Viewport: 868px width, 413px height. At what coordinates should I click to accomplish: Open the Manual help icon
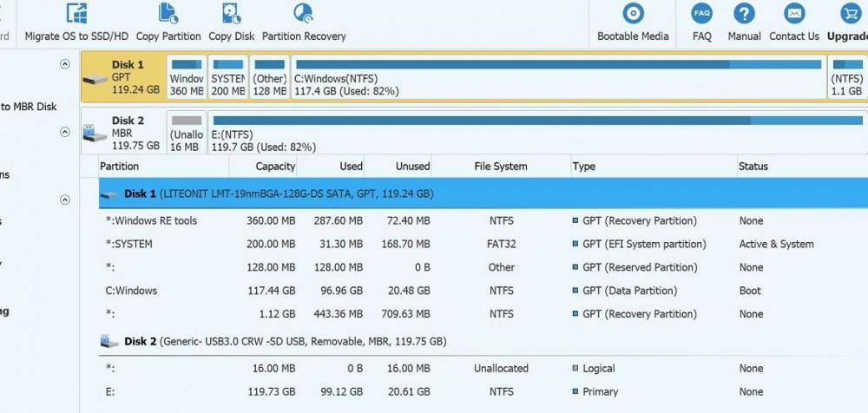pos(744,14)
